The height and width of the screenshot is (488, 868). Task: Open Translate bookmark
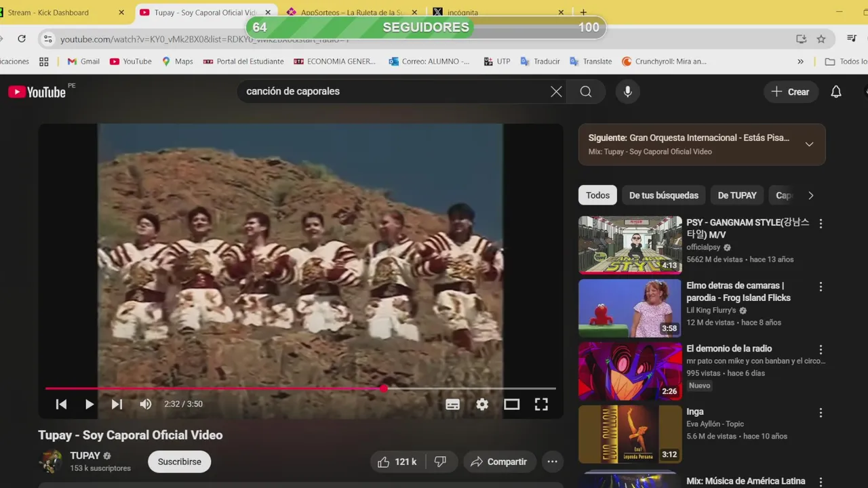point(591,61)
